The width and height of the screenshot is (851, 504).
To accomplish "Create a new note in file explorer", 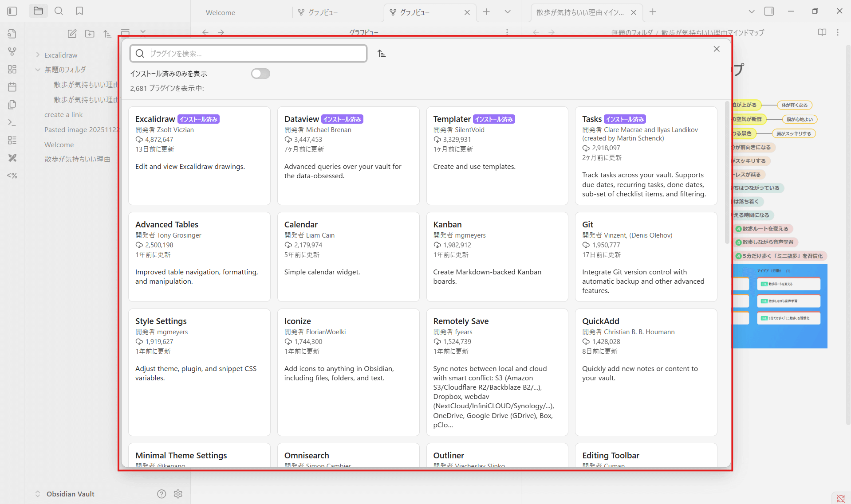I will click(x=72, y=34).
